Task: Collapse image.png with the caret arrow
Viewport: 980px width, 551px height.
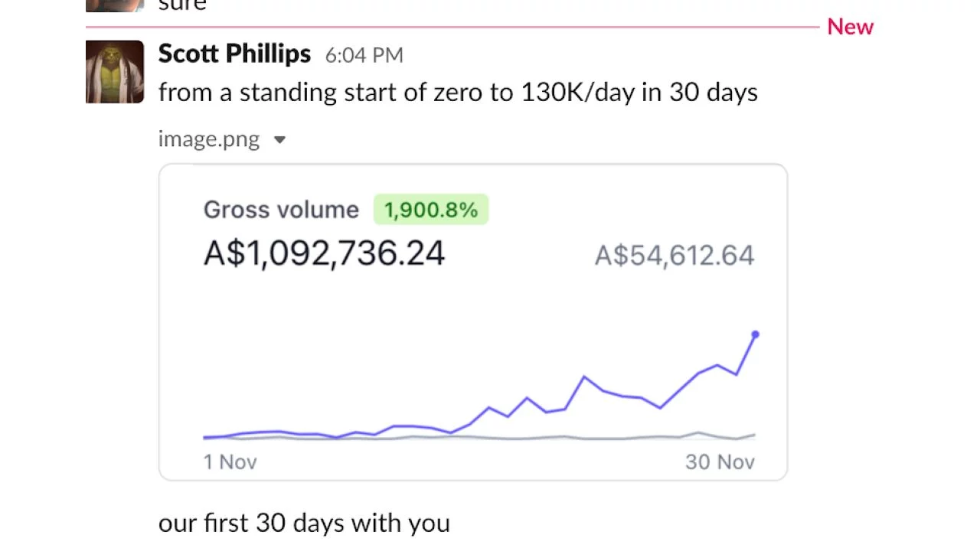Action: click(279, 140)
